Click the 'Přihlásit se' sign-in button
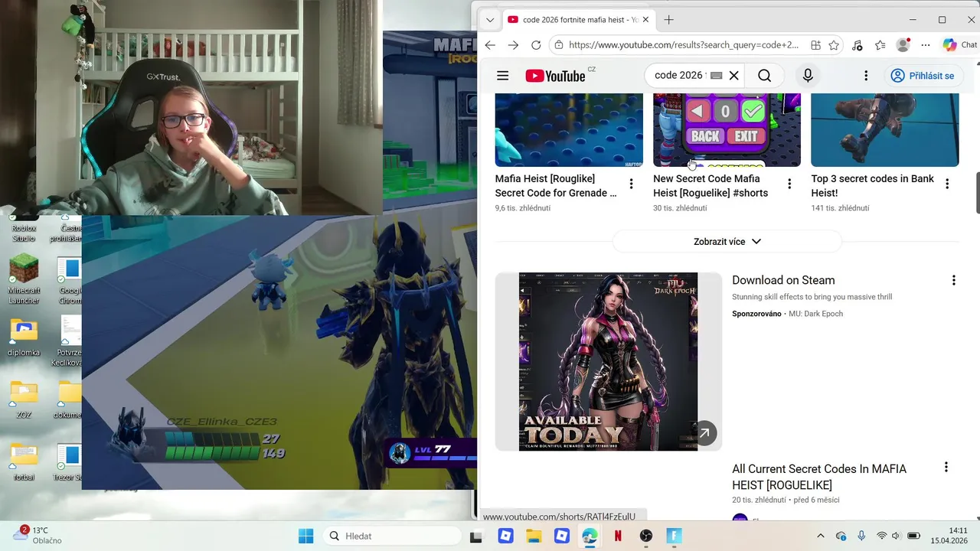This screenshot has width=980, height=551. click(923, 76)
